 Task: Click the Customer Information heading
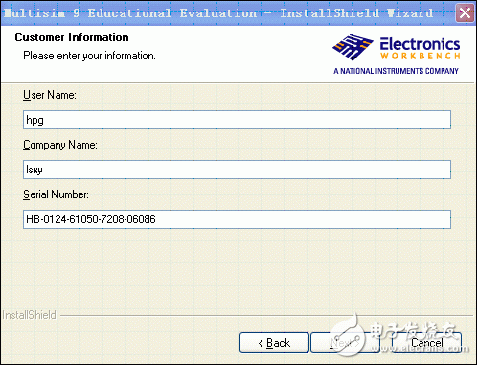(71, 37)
